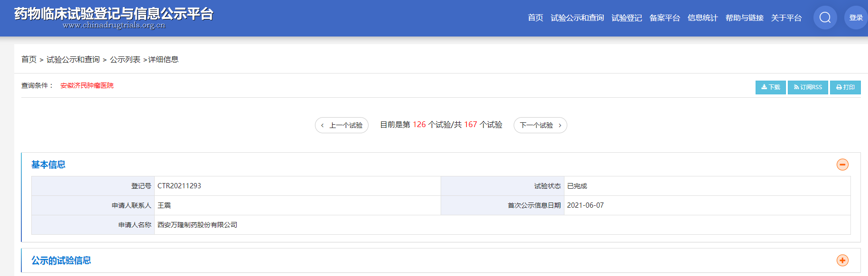The image size is (868, 276).
Task: Go to 上一个试验 previous trial
Action: (x=342, y=125)
